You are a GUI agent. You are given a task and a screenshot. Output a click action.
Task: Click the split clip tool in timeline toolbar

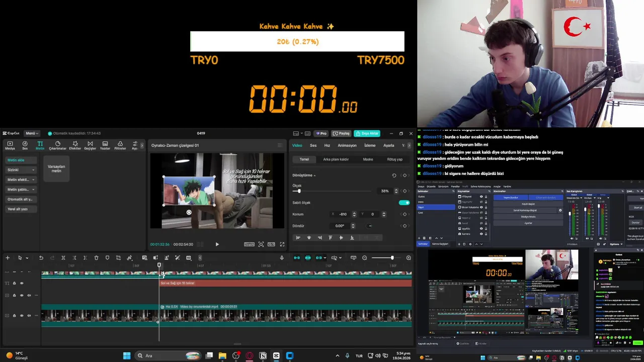(x=63, y=258)
